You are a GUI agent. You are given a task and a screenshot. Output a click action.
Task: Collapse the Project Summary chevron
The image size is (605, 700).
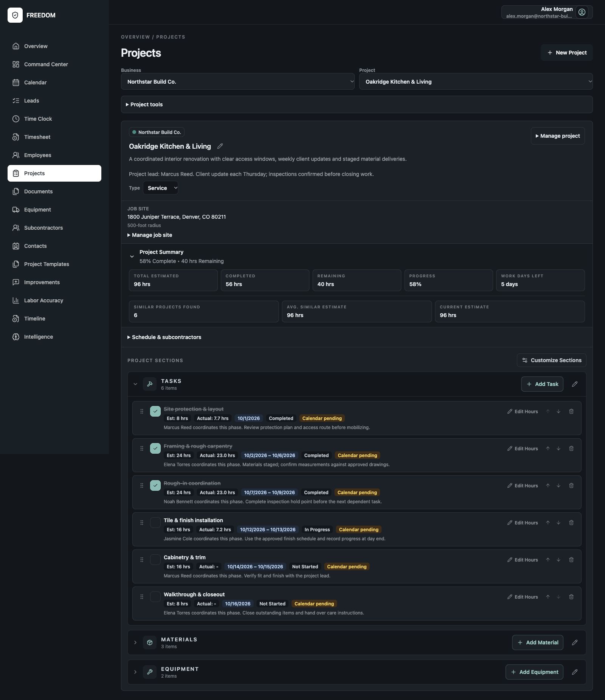click(132, 257)
